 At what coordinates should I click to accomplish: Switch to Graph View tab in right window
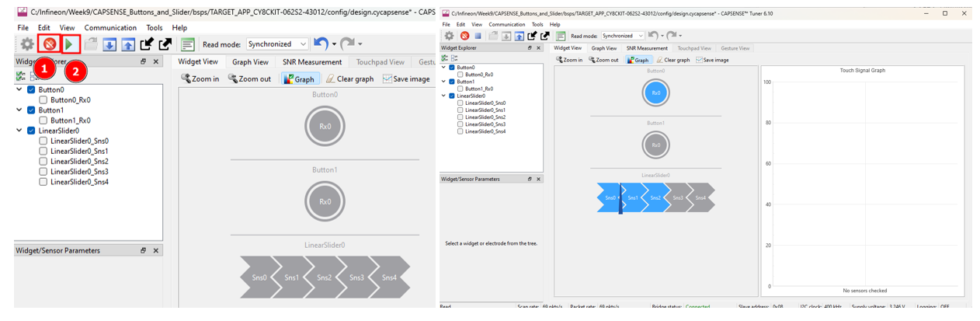(x=603, y=48)
